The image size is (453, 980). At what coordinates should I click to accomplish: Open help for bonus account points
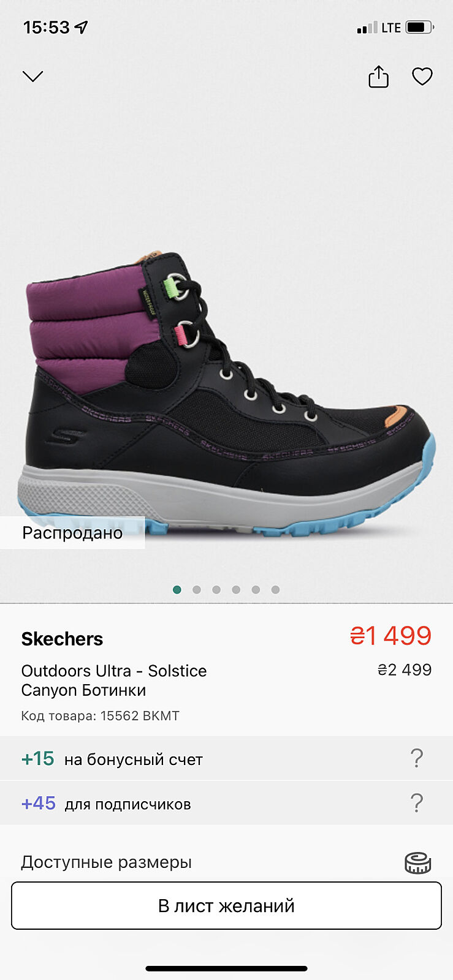(x=417, y=758)
